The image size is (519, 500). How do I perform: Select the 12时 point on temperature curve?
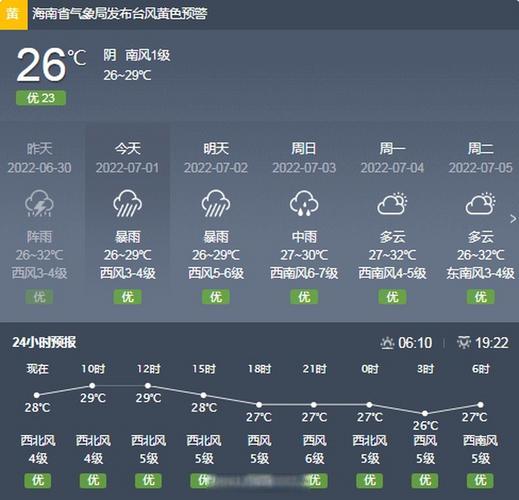coord(148,386)
